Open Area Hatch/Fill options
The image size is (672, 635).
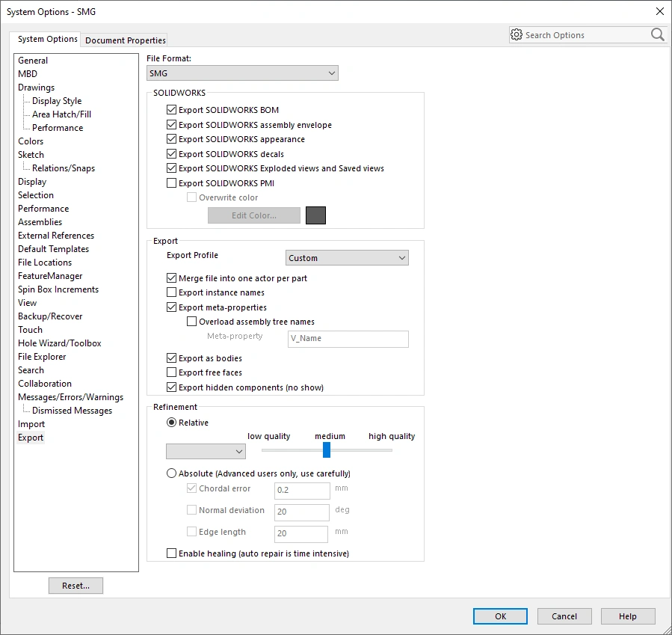[62, 114]
